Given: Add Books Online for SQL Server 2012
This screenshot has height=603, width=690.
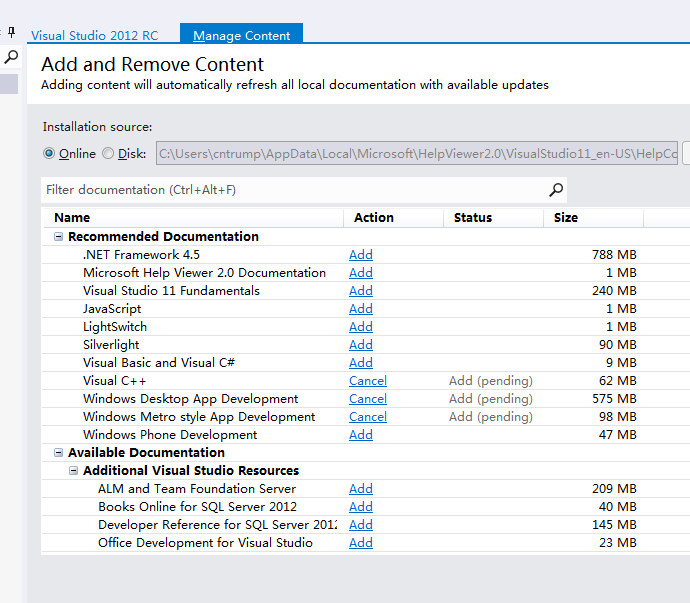Looking at the screenshot, I should point(361,507).
